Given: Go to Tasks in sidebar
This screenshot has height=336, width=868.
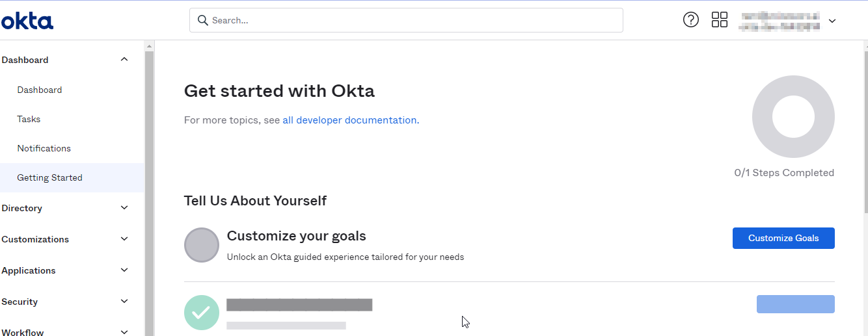Looking at the screenshot, I should (29, 119).
